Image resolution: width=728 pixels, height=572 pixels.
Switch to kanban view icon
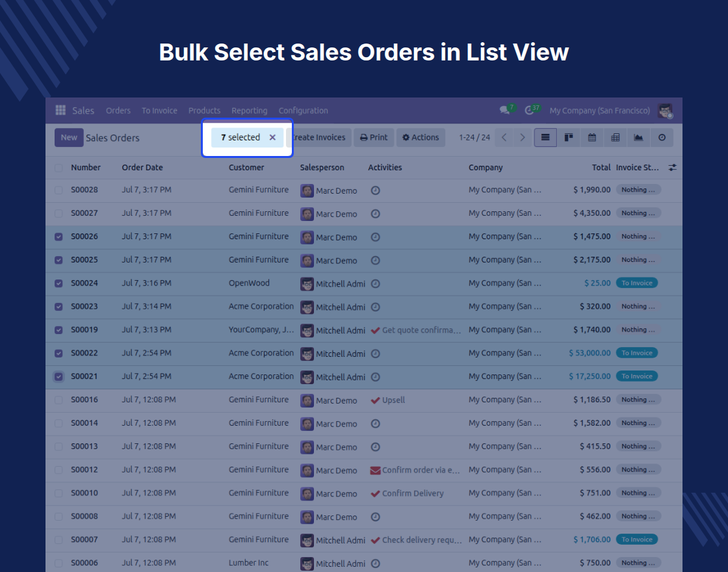pyautogui.click(x=569, y=137)
